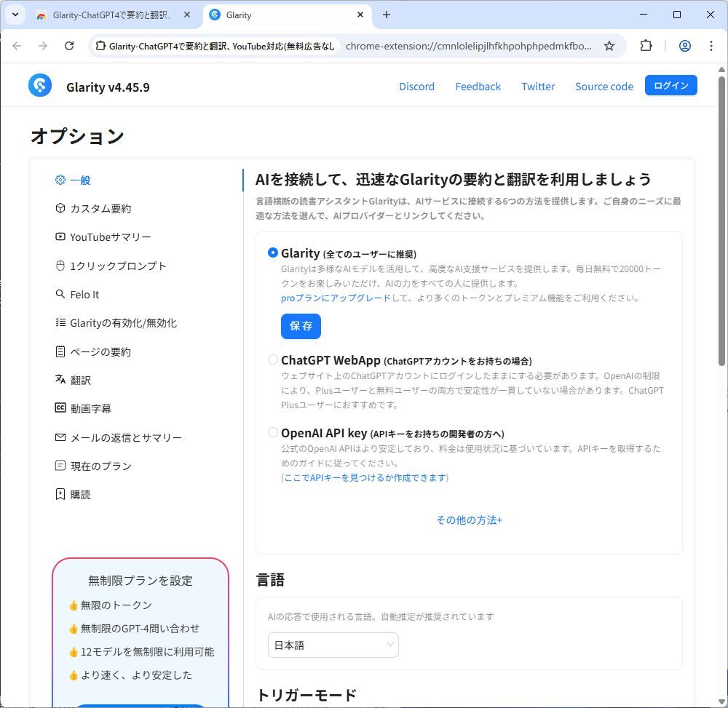Open the 翻訳 settings section

point(80,381)
